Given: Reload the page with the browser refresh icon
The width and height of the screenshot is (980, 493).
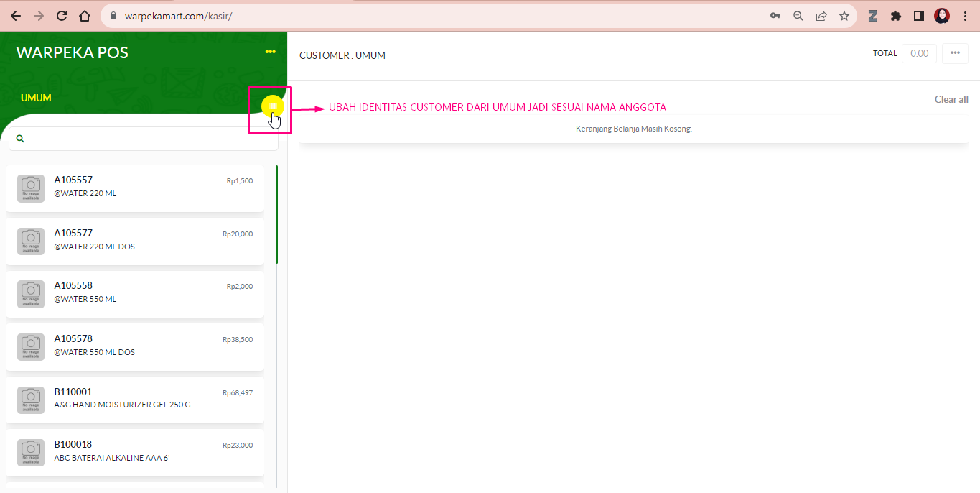Looking at the screenshot, I should (x=62, y=16).
